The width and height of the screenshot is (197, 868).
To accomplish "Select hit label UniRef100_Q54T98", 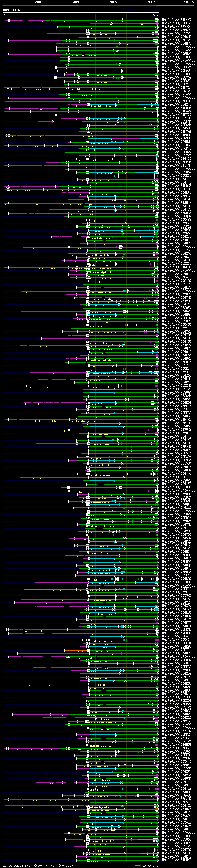I will pos(177,200).
